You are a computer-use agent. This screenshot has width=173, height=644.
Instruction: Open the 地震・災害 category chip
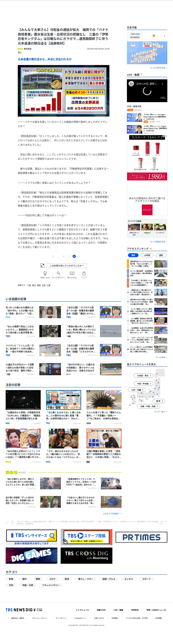click(x=28, y=585)
